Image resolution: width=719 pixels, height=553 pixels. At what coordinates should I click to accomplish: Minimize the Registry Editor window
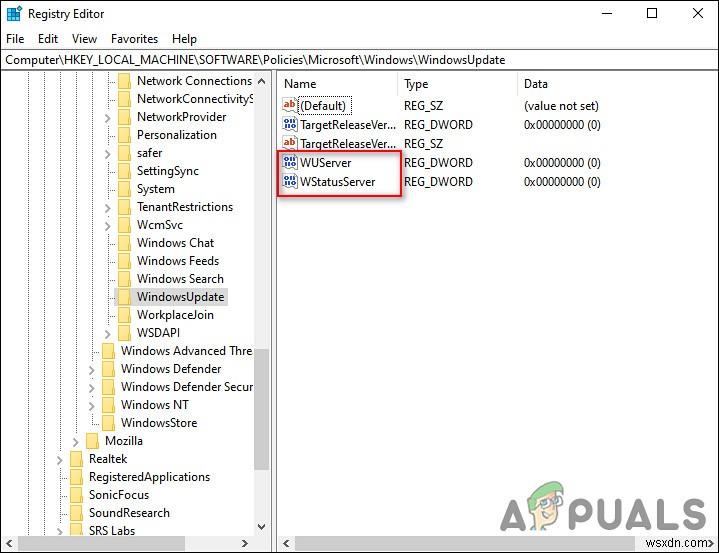coord(607,13)
